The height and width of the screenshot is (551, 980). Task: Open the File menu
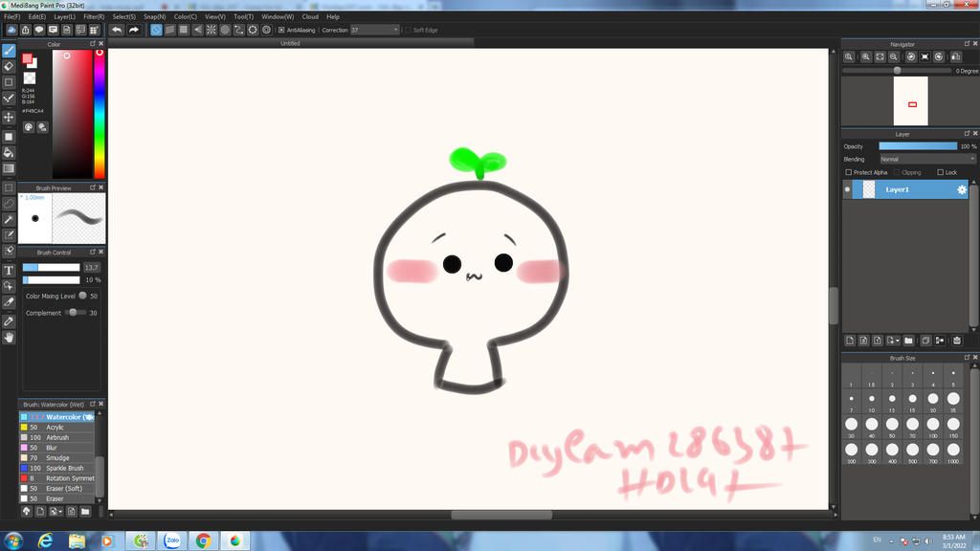point(11,17)
